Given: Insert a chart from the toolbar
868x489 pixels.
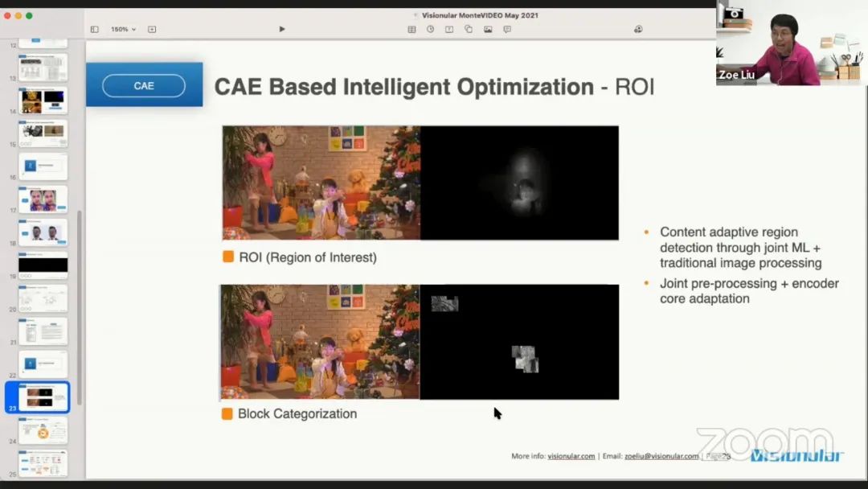Looking at the screenshot, I should point(430,29).
